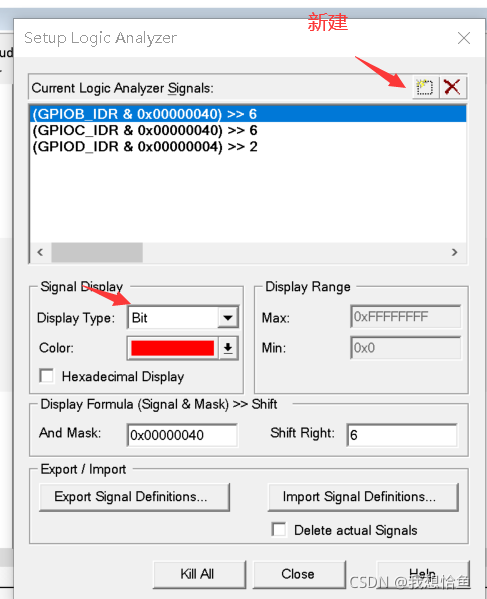This screenshot has height=599, width=487.
Task: Click the red Color swatch
Action: pyautogui.click(x=173, y=348)
